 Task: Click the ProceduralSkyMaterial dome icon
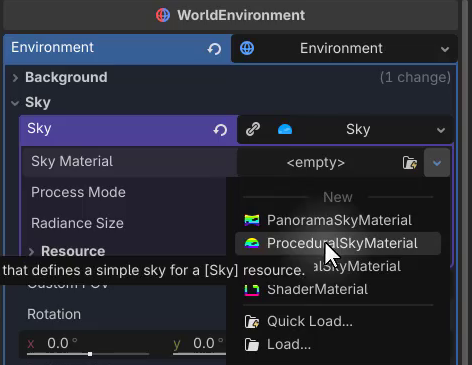pyautogui.click(x=252, y=243)
